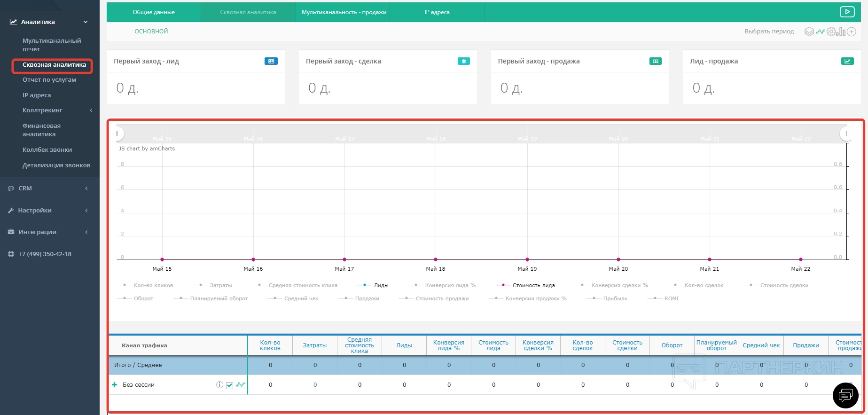Click info icon on Без сессии row
The height and width of the screenshot is (415, 868).
pyautogui.click(x=219, y=385)
